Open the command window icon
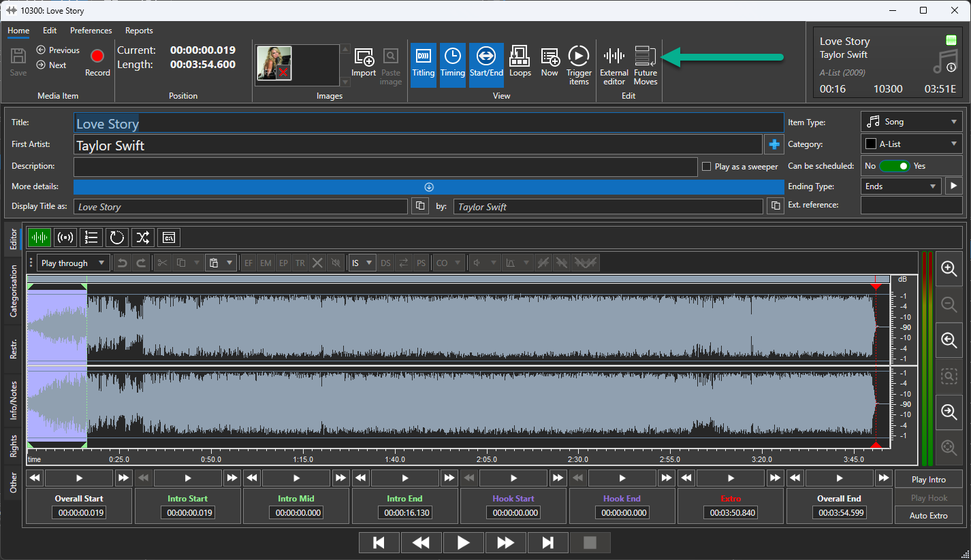 [x=169, y=237]
